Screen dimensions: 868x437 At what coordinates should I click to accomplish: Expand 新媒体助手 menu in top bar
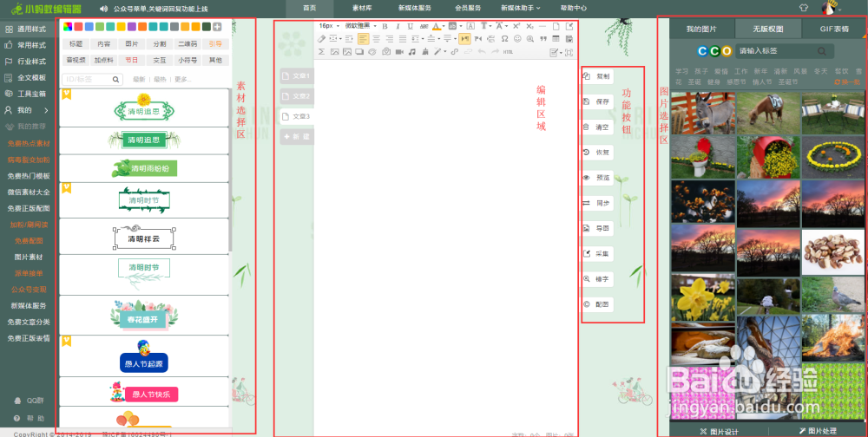(x=520, y=9)
